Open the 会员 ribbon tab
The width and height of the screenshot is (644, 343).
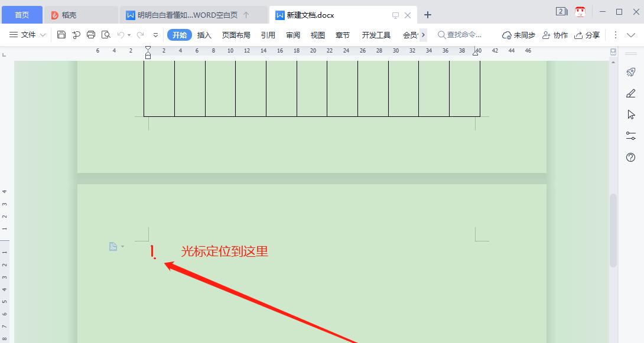[x=410, y=35]
